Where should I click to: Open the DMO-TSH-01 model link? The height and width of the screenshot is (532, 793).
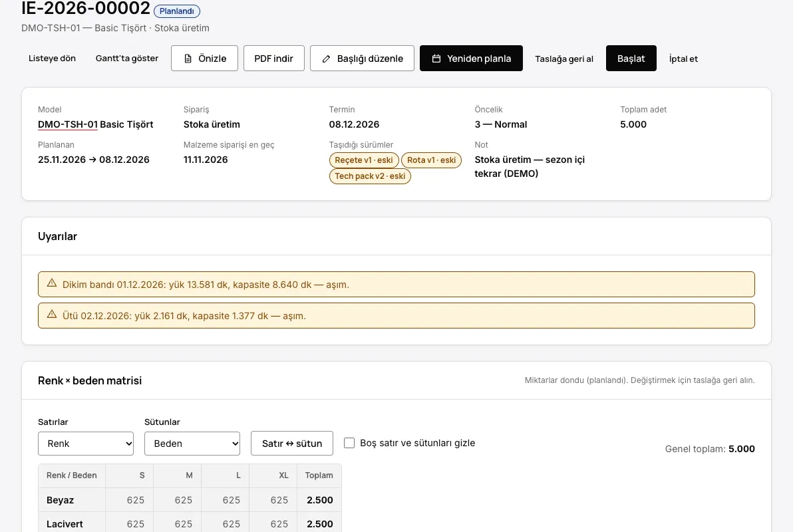[x=68, y=124]
